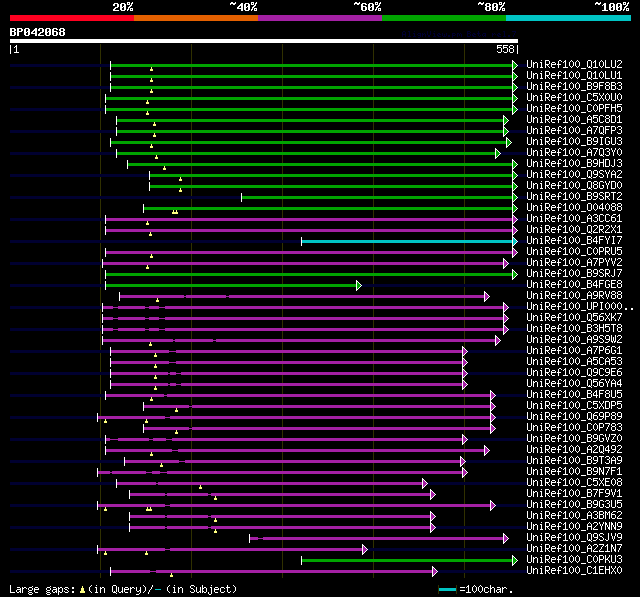Select the UniRef100_B9IGU3 hit name
The width and height of the screenshot is (640, 597).
tap(574, 142)
